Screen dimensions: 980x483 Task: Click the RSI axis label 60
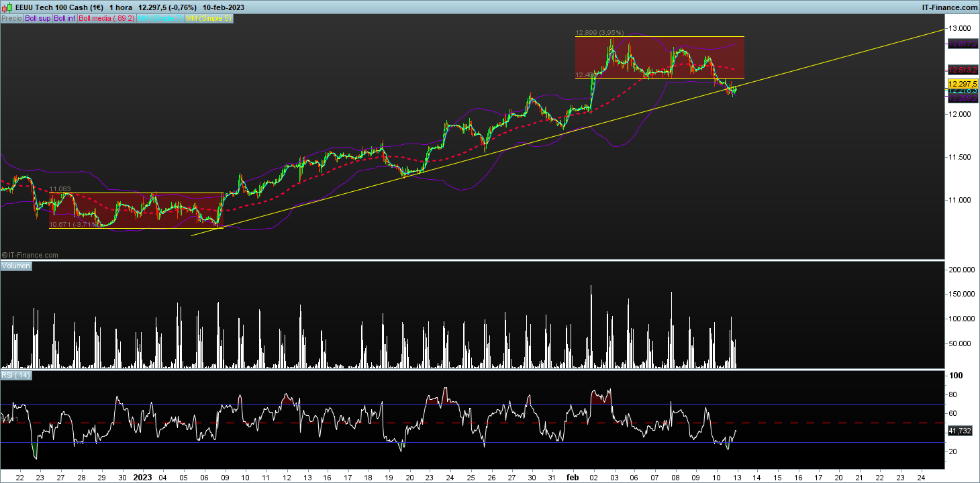(954, 413)
